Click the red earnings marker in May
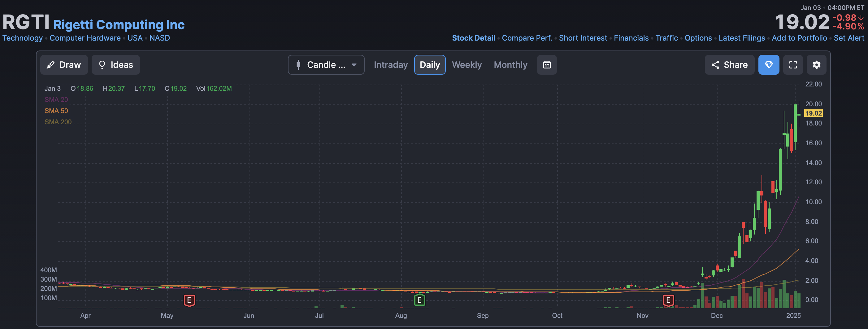 click(189, 300)
